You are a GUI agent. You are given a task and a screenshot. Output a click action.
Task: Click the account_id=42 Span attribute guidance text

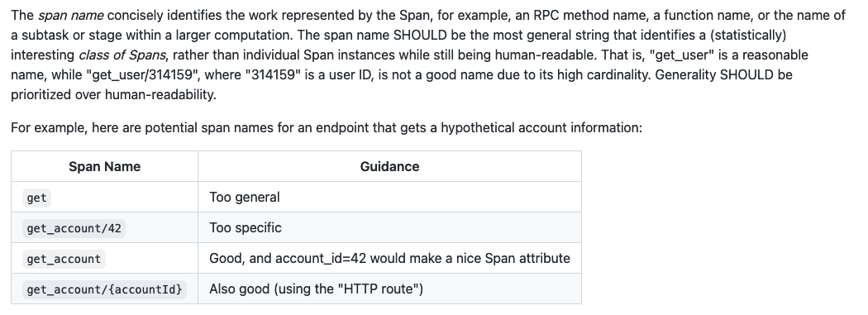point(389,258)
